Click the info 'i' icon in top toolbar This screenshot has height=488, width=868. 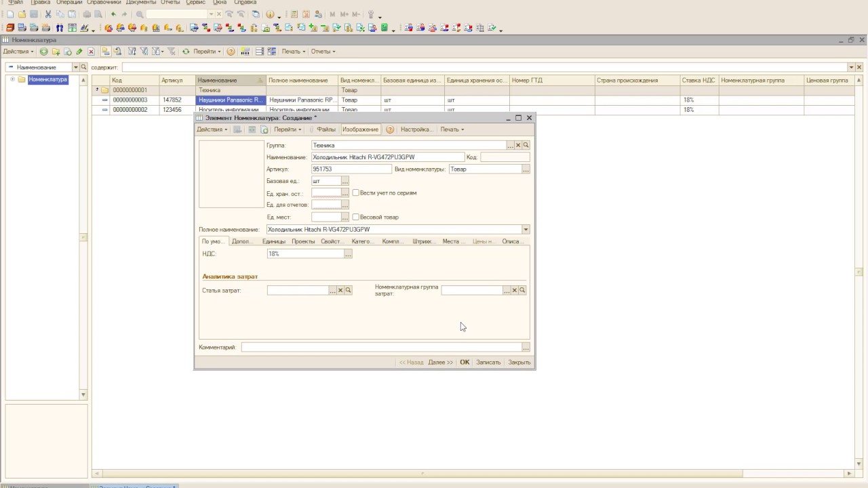[270, 14]
